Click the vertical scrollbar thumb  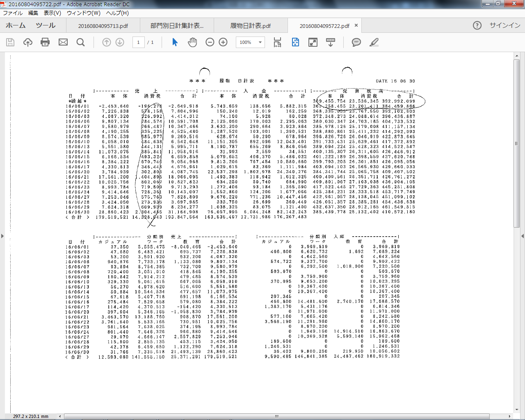[517, 144]
